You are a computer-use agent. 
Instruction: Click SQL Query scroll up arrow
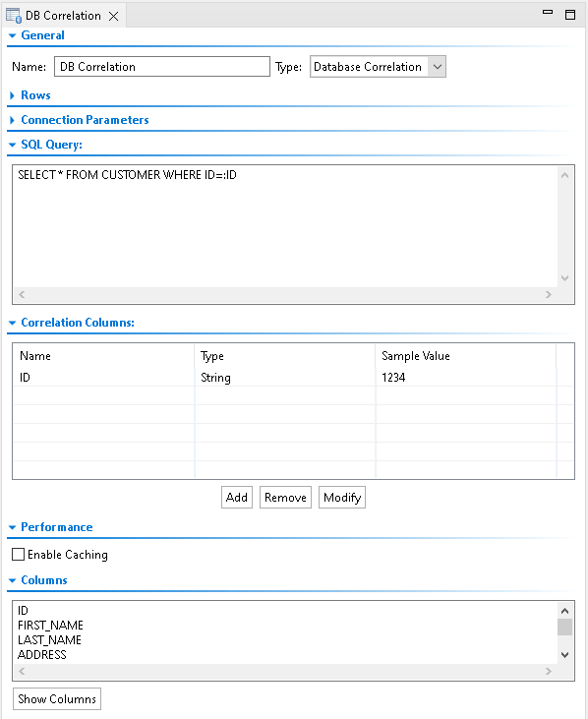pos(565,175)
